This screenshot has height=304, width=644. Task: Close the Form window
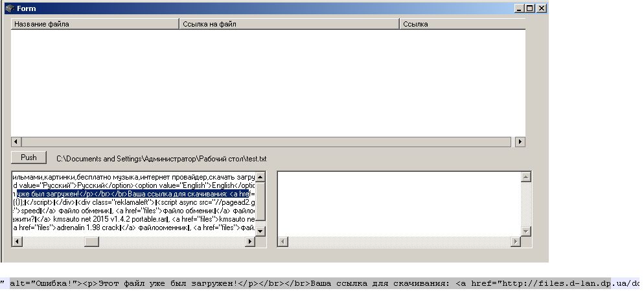(x=542, y=8)
